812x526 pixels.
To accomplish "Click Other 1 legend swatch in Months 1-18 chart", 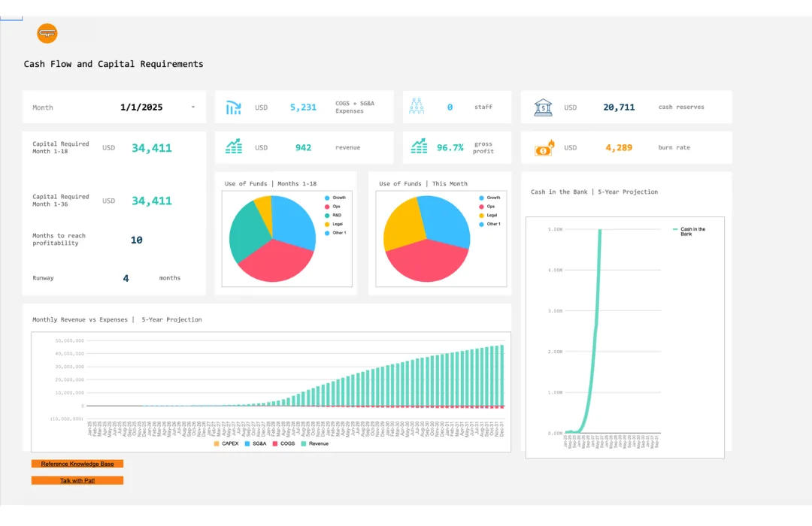I will 327,233.
